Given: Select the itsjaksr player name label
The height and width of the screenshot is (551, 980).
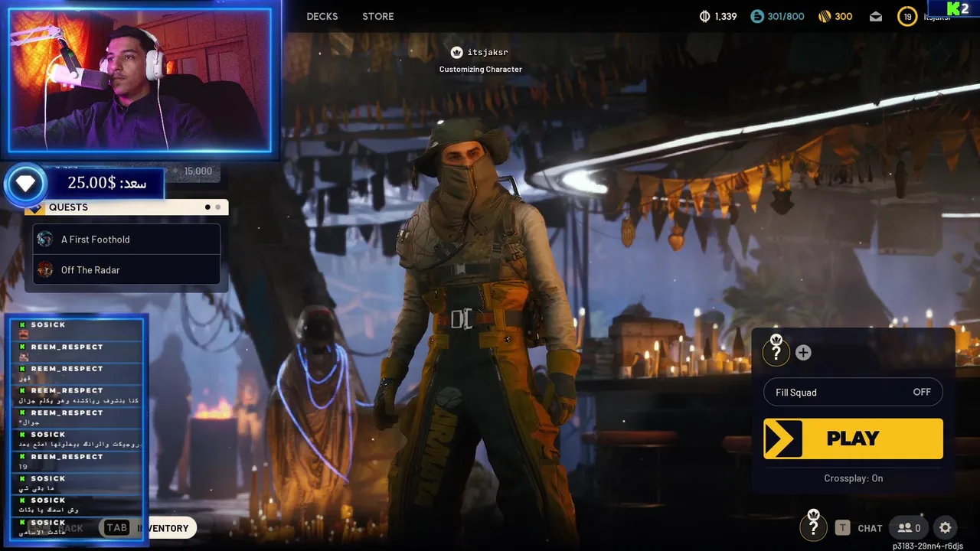Looking at the screenshot, I should [x=488, y=52].
